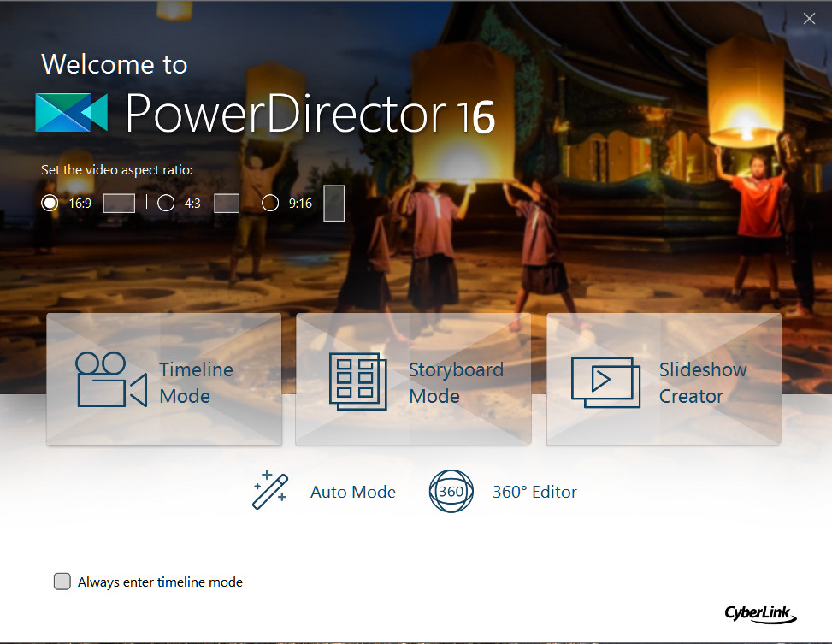Open the Auto Mode text link
832x644 pixels.
pyautogui.click(x=352, y=492)
